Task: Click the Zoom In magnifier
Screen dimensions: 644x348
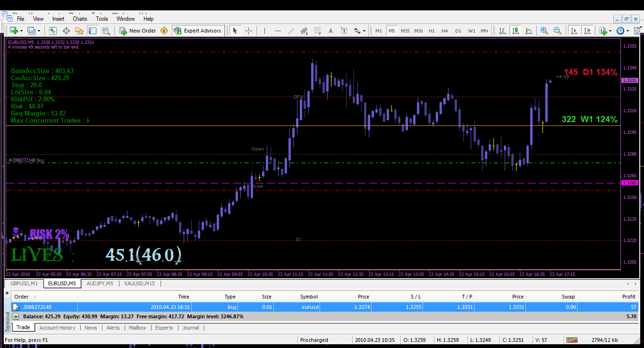Action: [544, 31]
